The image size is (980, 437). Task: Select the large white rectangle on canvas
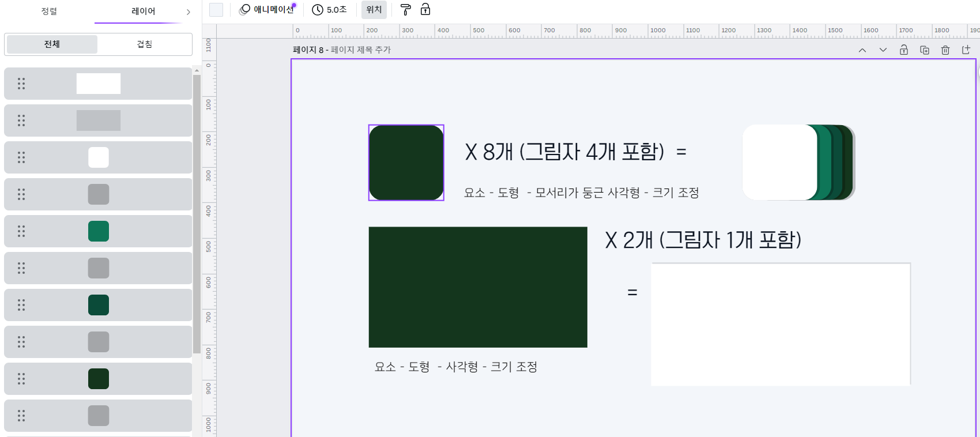pyautogui.click(x=781, y=324)
